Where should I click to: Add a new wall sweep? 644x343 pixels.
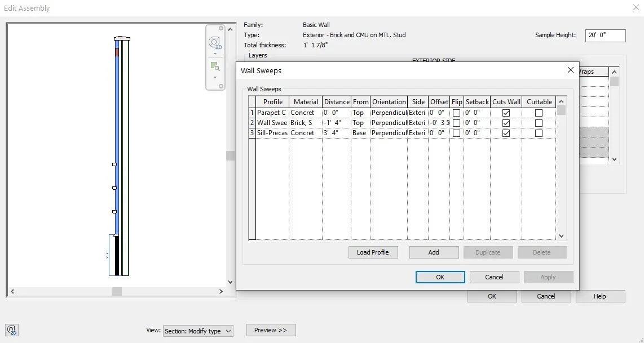(434, 252)
